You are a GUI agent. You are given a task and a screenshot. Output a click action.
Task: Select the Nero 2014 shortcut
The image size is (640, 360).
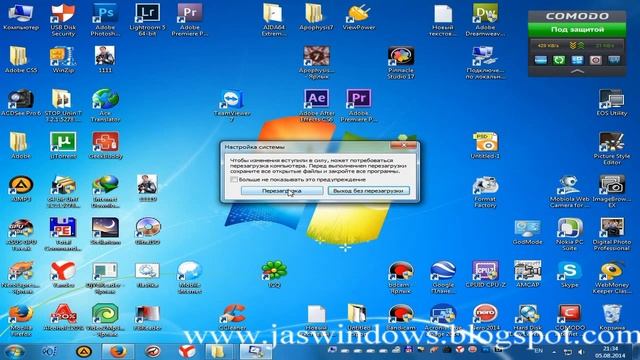(485, 318)
